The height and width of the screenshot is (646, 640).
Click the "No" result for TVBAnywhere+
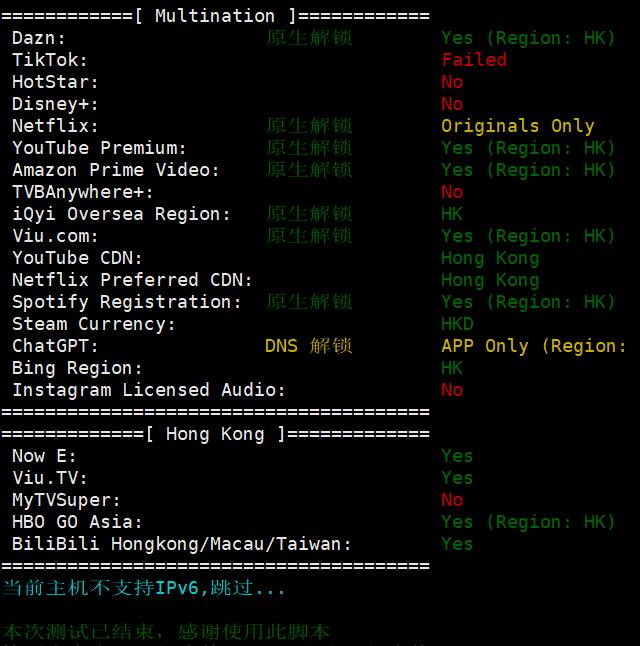tap(452, 192)
